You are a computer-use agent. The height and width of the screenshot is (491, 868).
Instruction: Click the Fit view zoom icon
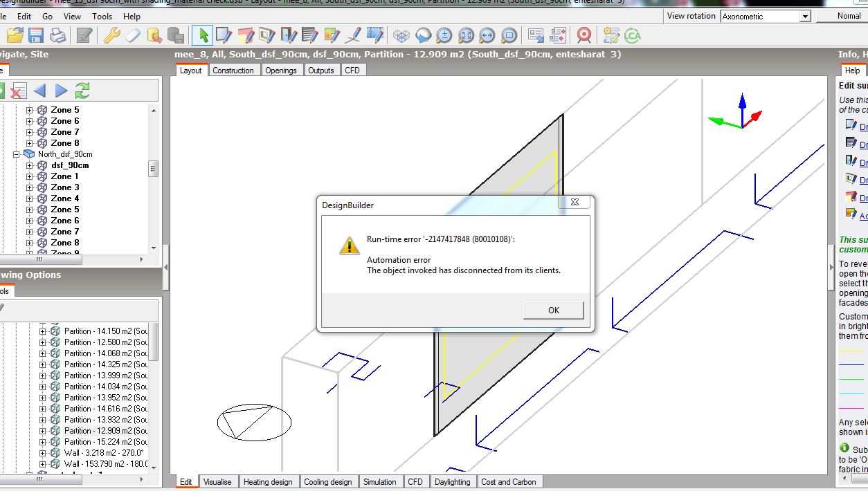pos(465,35)
